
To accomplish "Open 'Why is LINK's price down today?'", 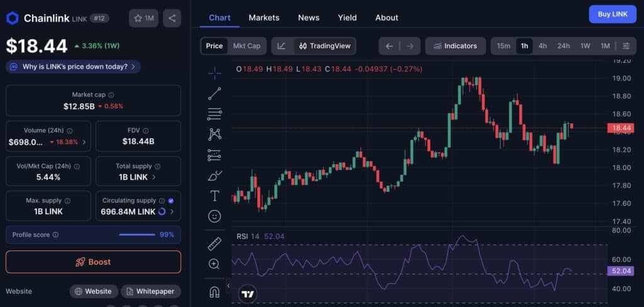I will 73,67.
